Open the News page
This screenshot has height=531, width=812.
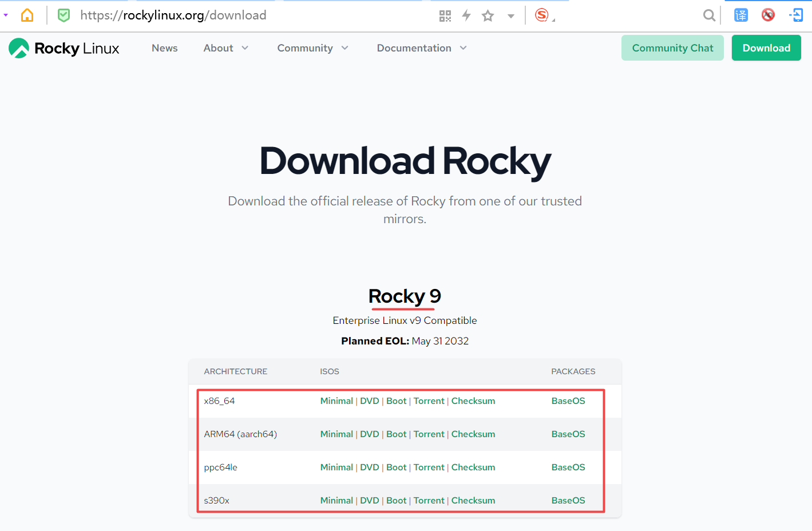click(x=165, y=48)
